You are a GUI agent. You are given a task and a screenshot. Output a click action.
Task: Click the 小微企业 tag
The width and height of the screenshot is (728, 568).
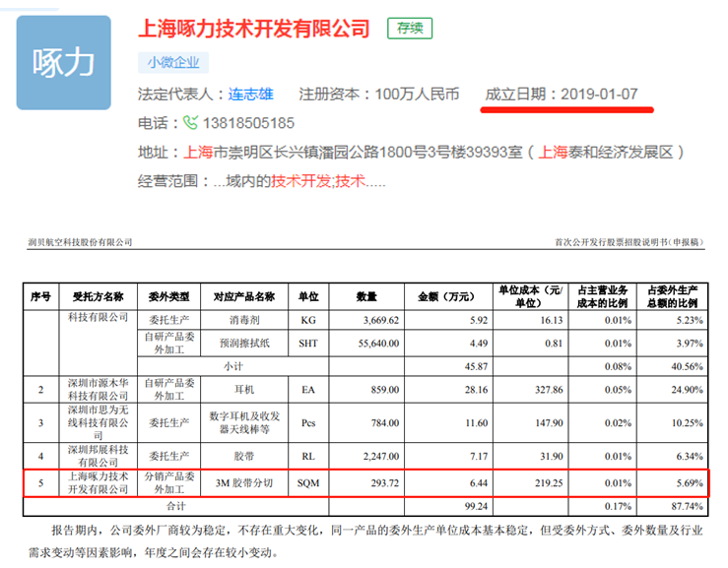point(173,63)
